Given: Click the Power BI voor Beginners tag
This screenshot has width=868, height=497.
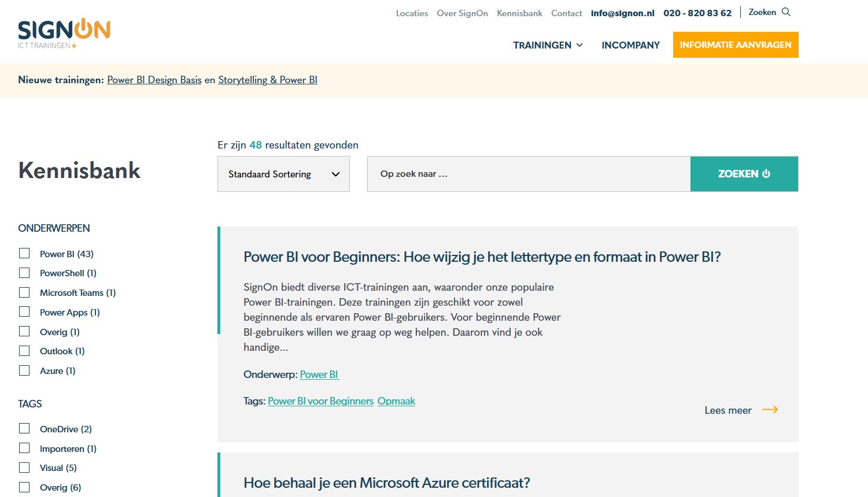Looking at the screenshot, I should [x=320, y=400].
